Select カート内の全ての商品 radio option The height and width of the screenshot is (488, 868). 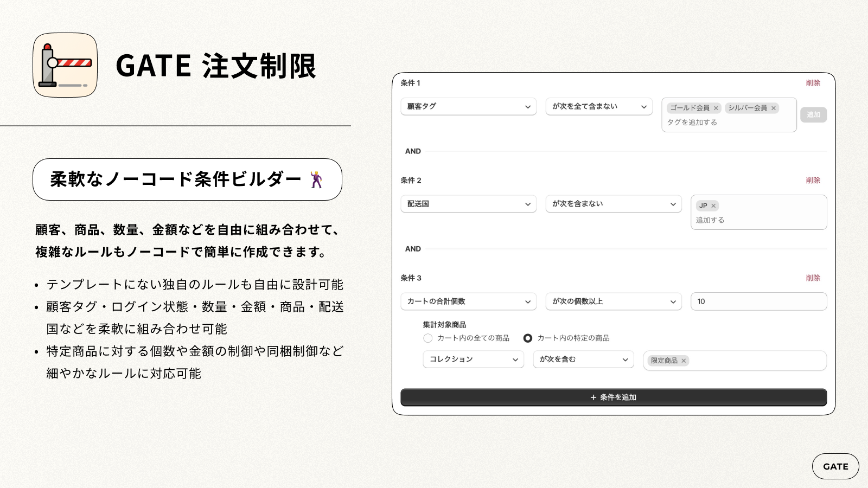point(428,338)
